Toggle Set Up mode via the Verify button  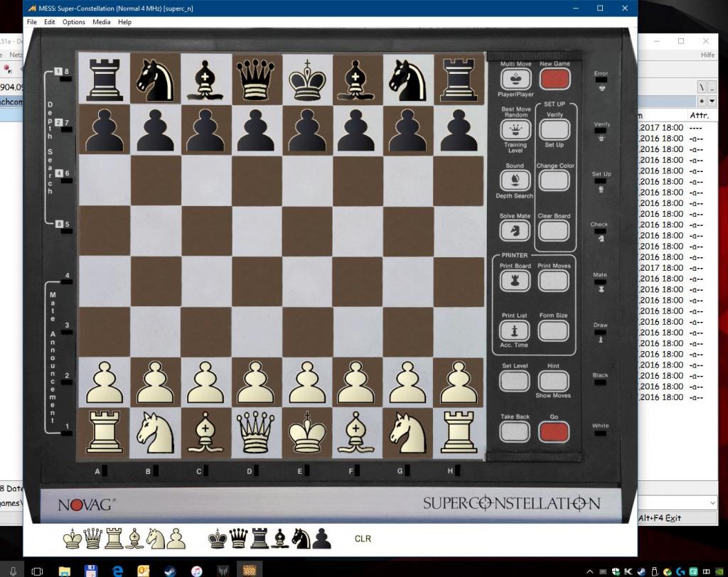click(553, 129)
